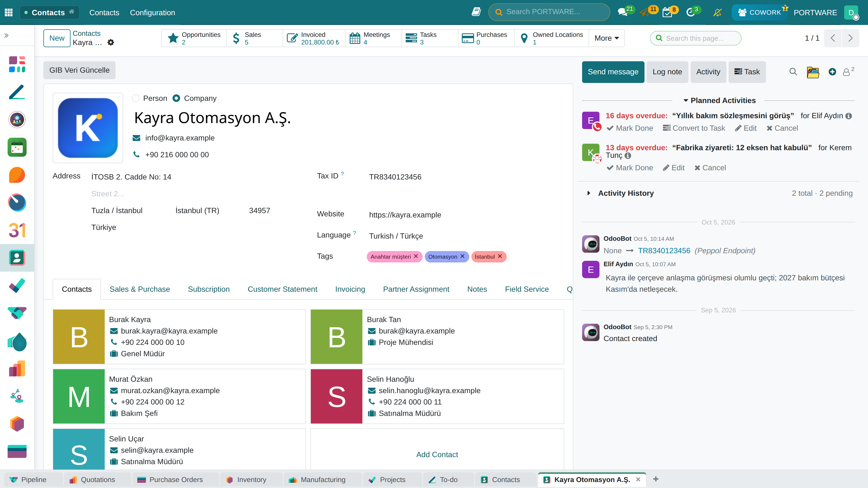Screen dimensions: 868x488
Task: Click the muted notifications bell icon
Action: (717, 12)
